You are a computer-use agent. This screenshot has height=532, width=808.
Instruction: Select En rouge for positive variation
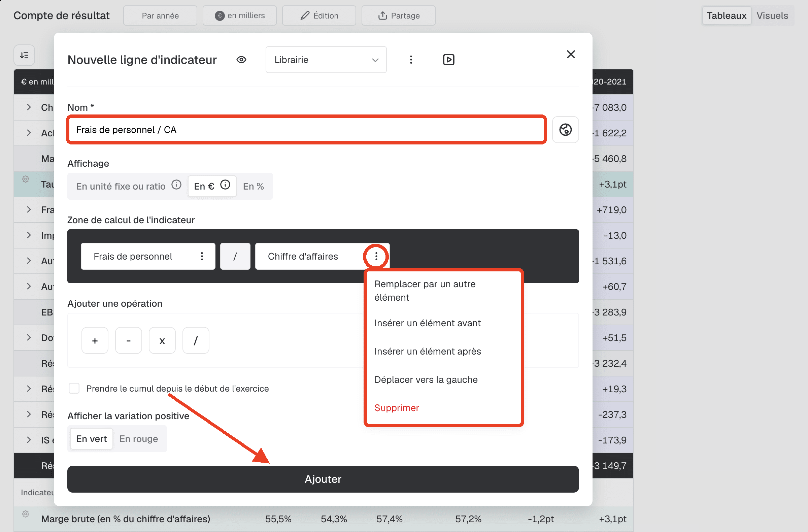pyautogui.click(x=138, y=439)
